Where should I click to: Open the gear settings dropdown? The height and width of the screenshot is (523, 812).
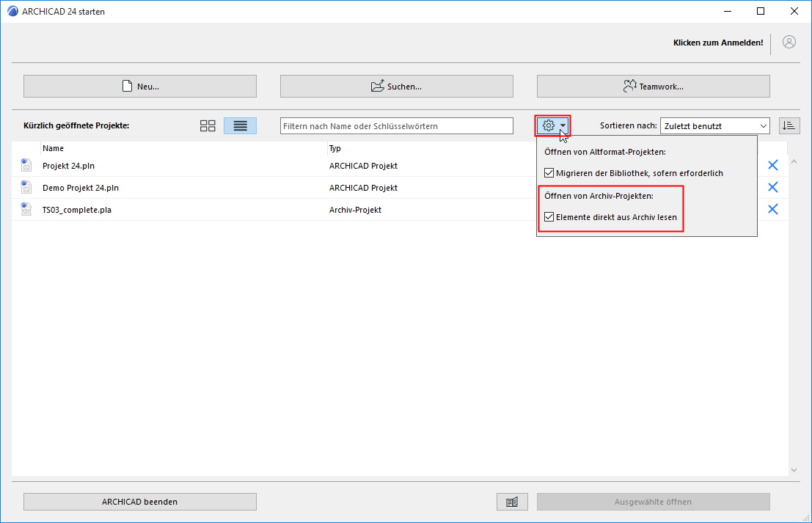553,126
